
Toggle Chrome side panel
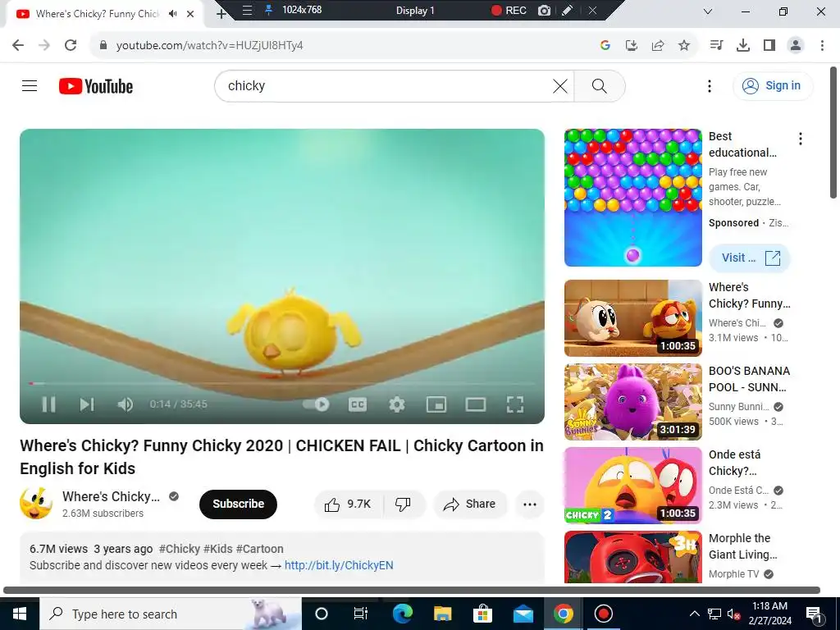pyautogui.click(x=769, y=45)
